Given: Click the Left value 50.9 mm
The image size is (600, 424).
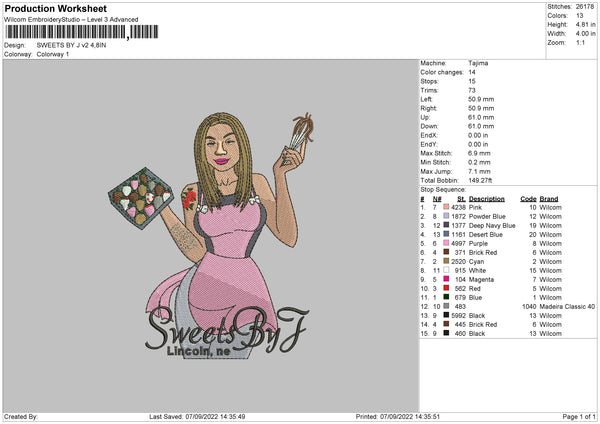Looking at the screenshot, I should click(481, 99).
